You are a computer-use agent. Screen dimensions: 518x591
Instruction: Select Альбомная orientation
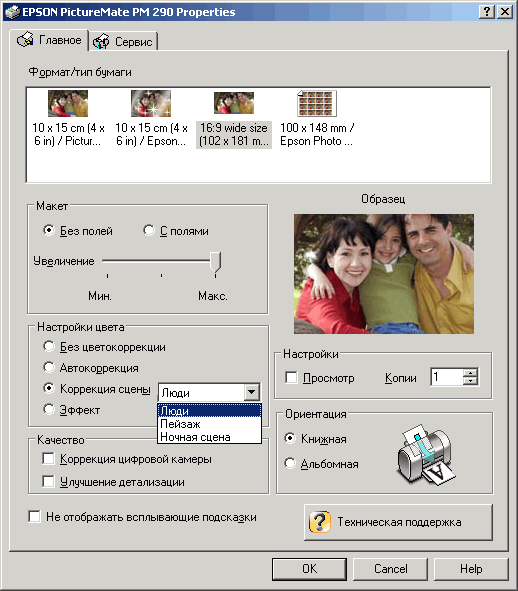(x=290, y=463)
